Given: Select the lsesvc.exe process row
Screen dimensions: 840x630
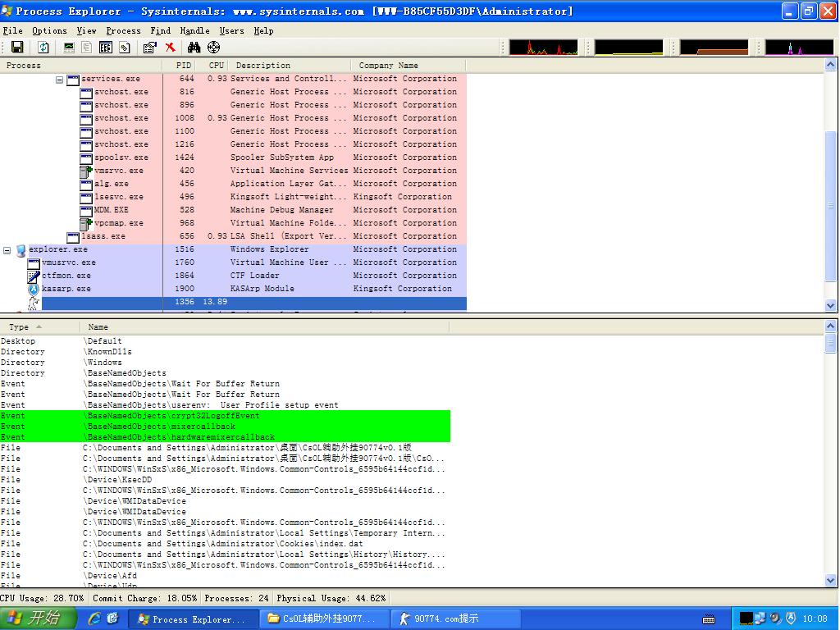Looking at the screenshot, I should [272, 197].
